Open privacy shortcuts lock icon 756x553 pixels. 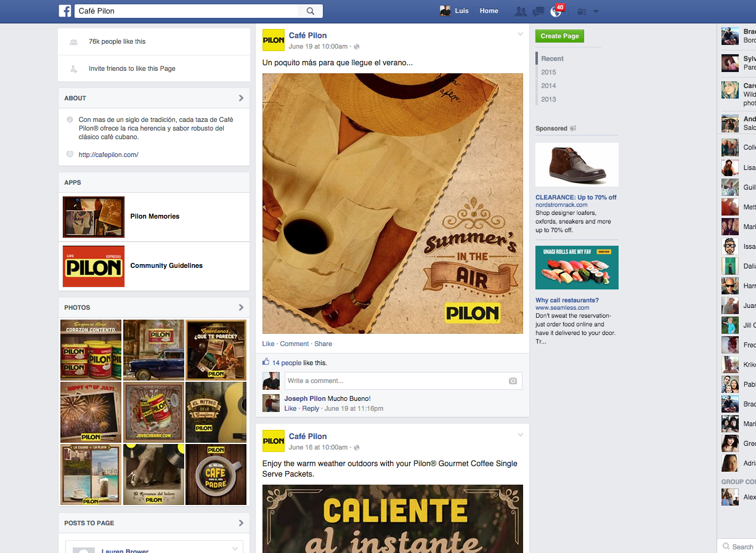click(582, 11)
